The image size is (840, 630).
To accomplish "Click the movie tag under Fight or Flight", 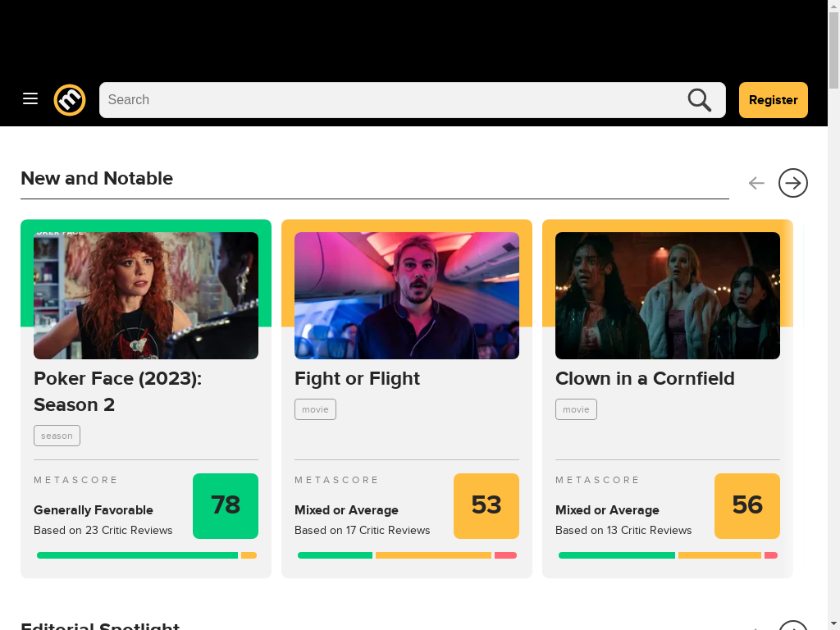I will pyautogui.click(x=315, y=409).
